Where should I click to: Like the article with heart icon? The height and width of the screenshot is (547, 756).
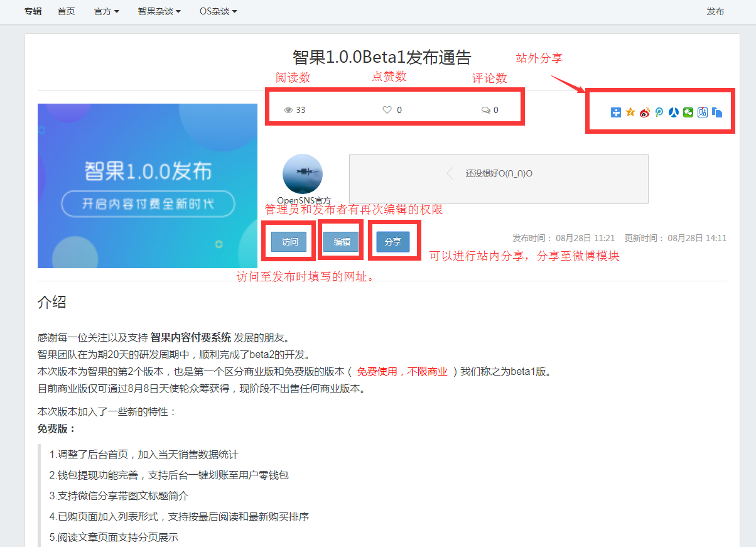point(387,110)
